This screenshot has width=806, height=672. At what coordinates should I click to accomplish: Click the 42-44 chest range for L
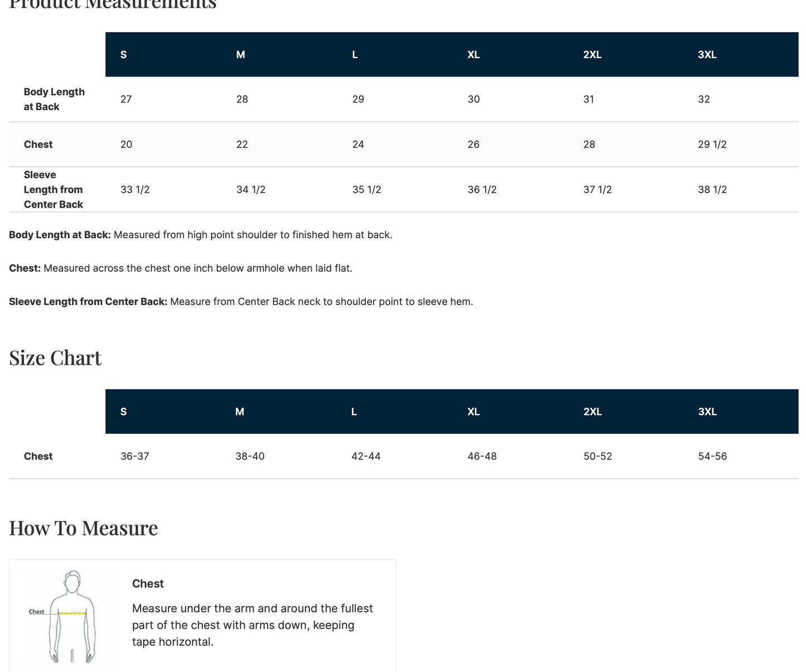click(x=366, y=456)
